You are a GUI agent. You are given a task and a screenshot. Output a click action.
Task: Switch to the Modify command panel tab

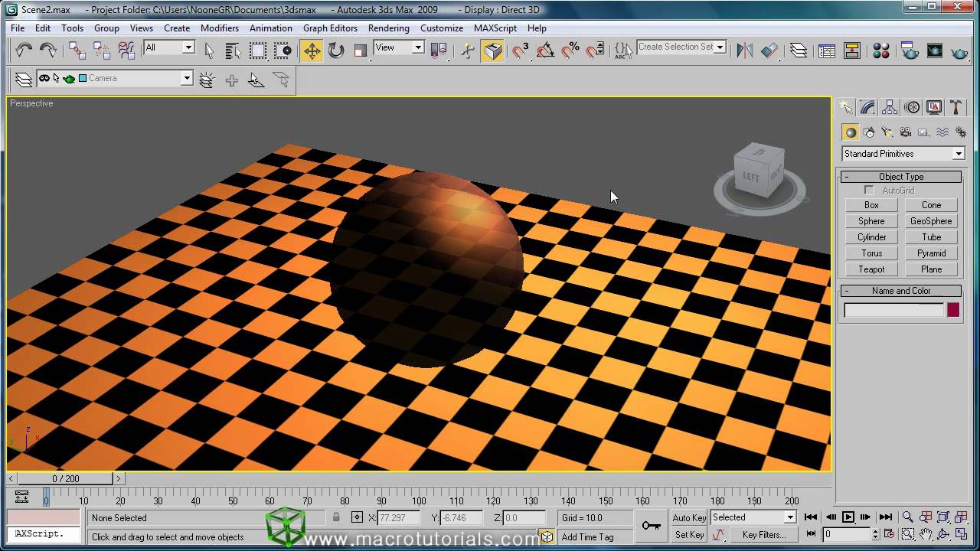pyautogui.click(x=867, y=107)
